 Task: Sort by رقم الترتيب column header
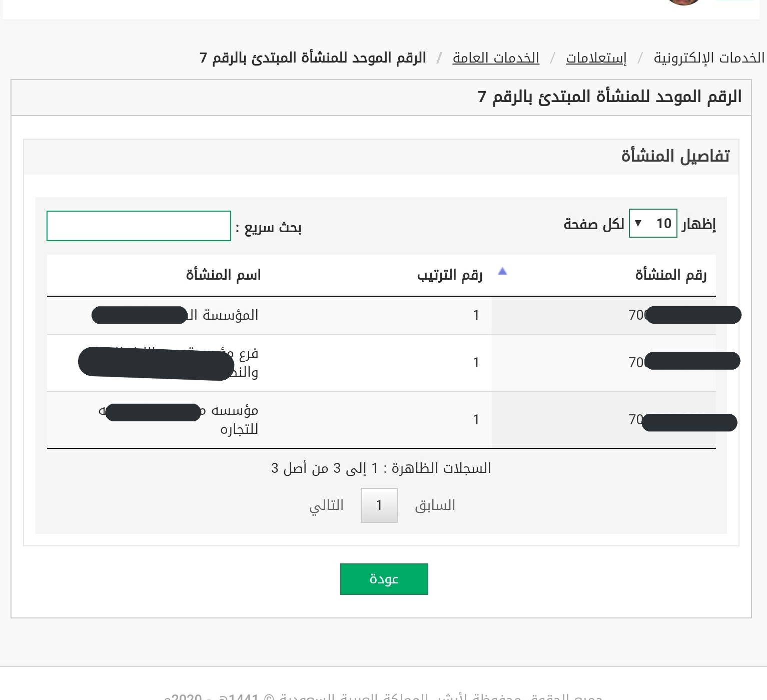coord(450,275)
